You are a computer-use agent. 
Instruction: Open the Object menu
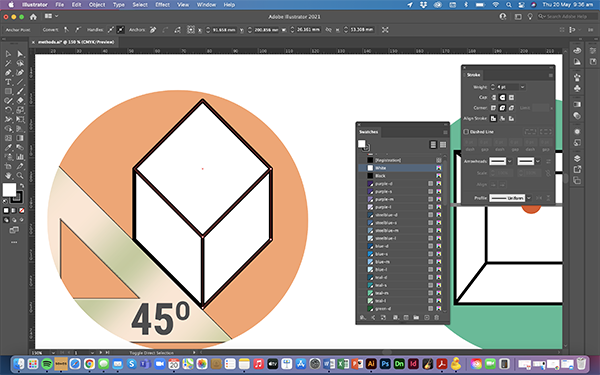(x=97, y=5)
